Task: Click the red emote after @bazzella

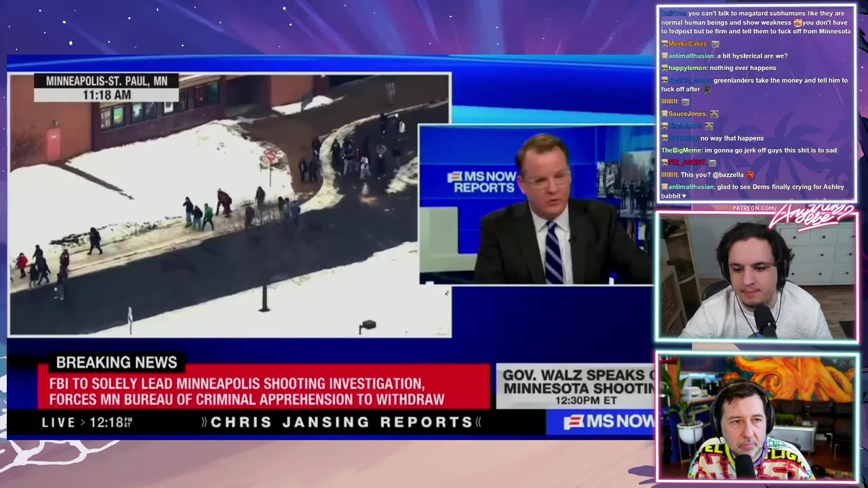Action: (750, 175)
